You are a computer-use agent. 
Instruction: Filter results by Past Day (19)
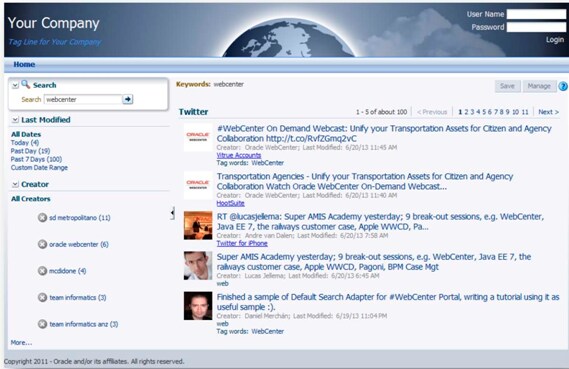point(30,151)
